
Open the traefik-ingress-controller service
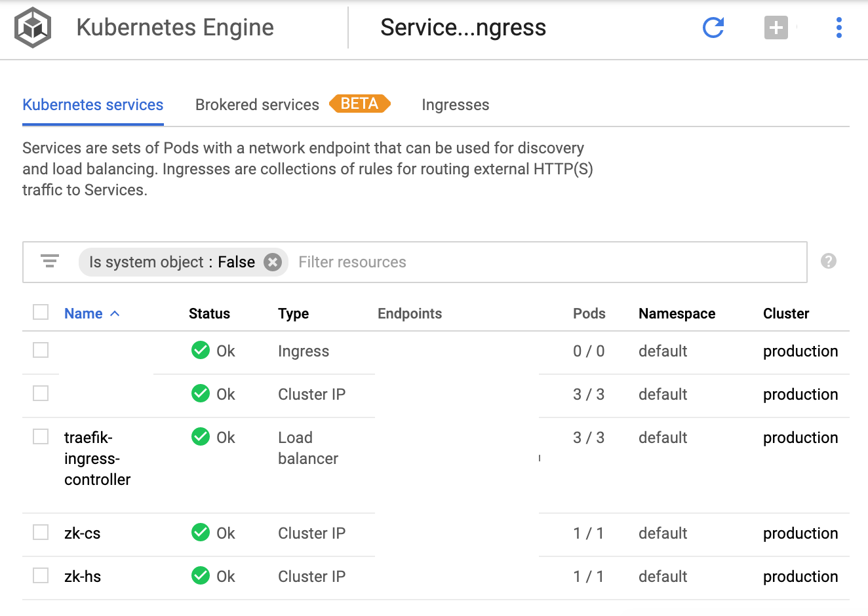(x=97, y=458)
